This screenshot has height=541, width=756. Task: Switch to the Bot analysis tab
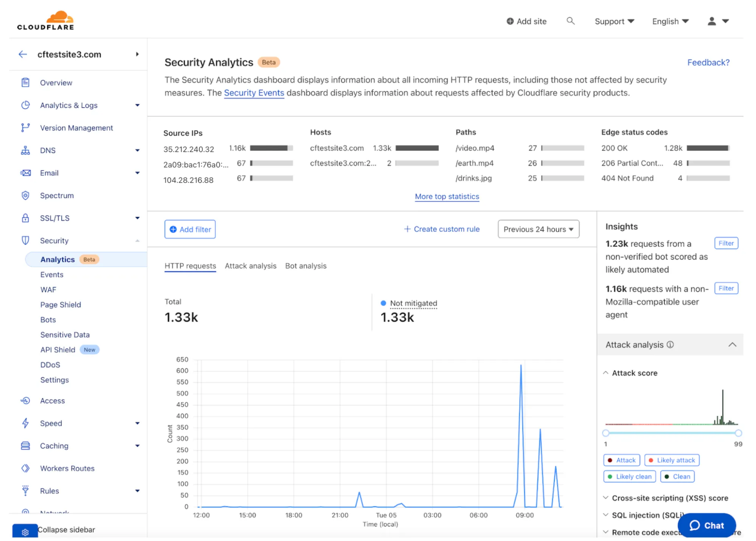[306, 266]
